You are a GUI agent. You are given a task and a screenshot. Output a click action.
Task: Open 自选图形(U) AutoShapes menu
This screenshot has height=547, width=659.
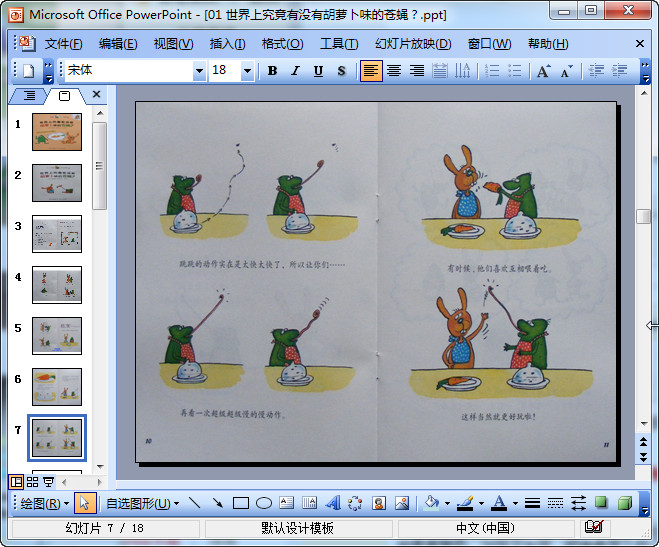(x=142, y=503)
